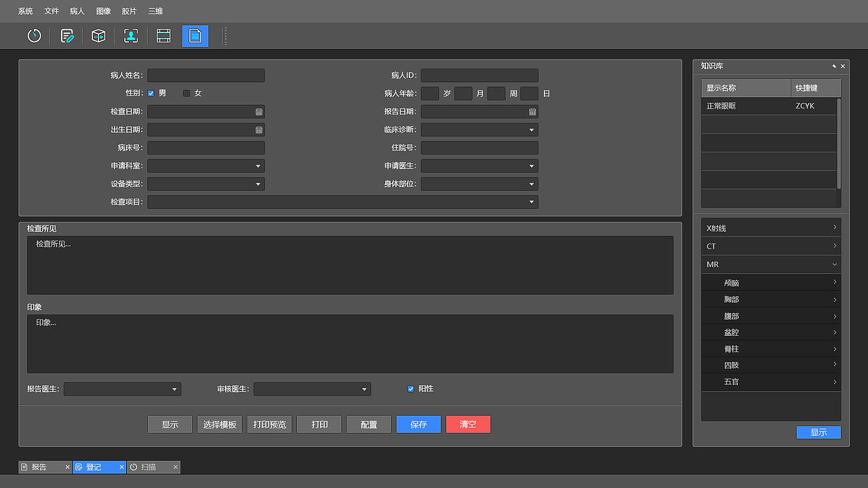
Task: Open calendar picker for 检查日期
Action: (259, 112)
